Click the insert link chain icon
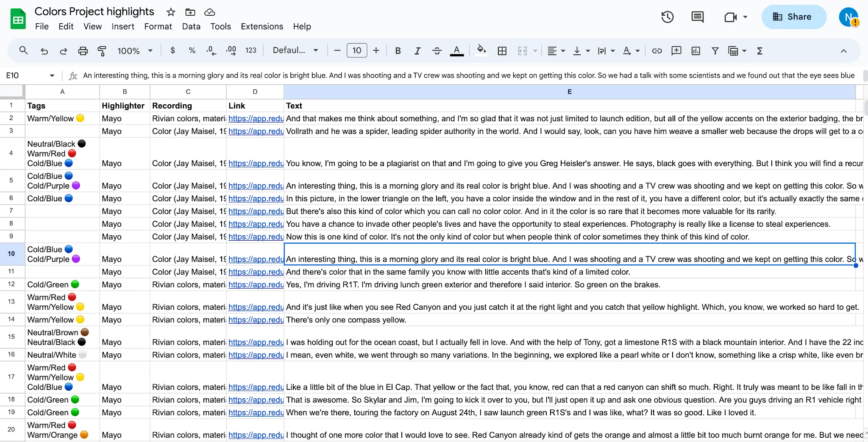The height and width of the screenshot is (442, 868). [x=657, y=51]
